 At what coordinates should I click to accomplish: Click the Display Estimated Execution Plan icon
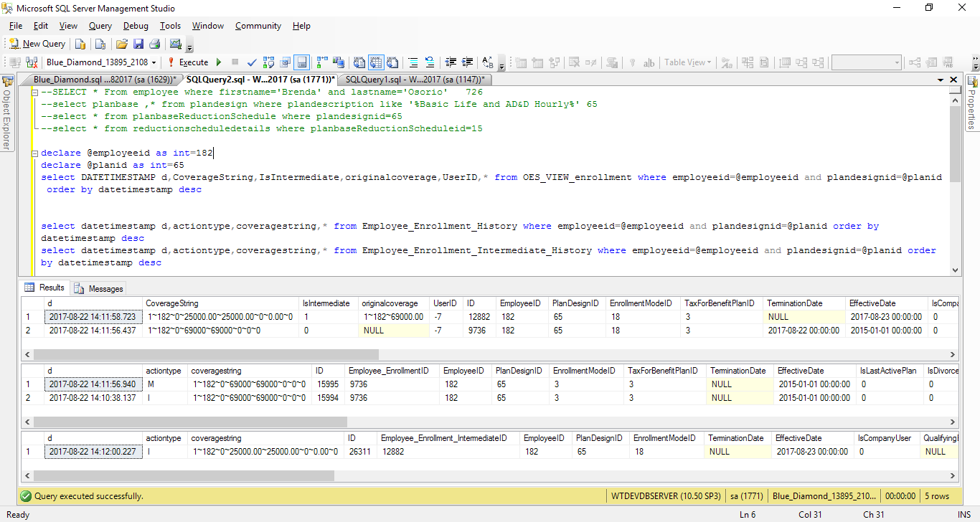pos(269,62)
